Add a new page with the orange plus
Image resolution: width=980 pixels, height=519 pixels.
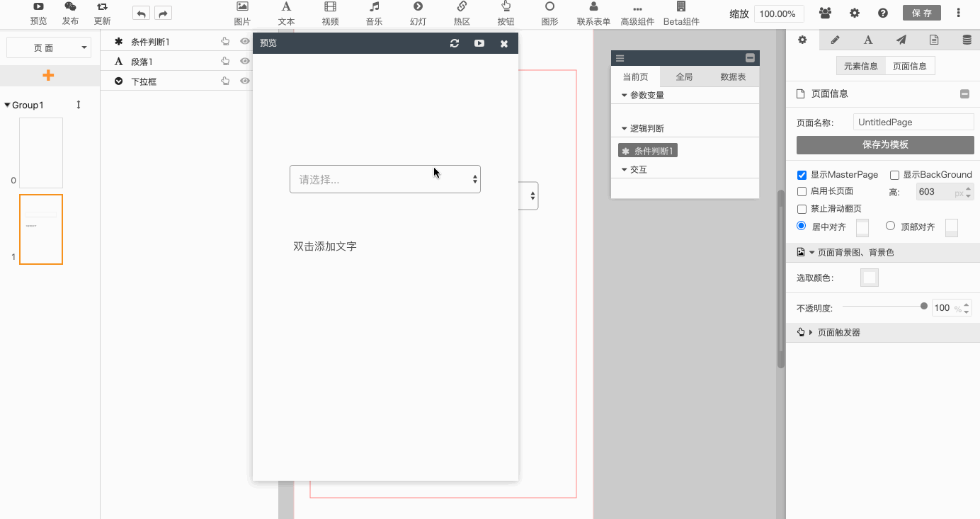48,75
